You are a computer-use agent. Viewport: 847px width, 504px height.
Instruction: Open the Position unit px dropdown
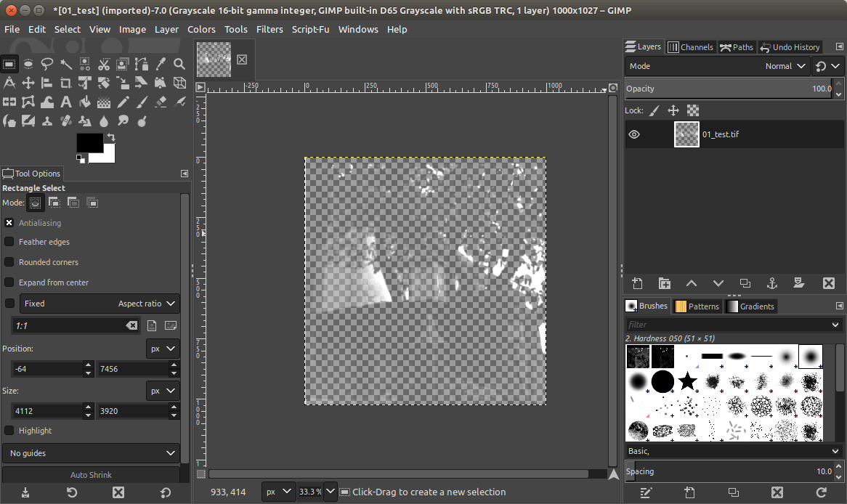pos(163,349)
